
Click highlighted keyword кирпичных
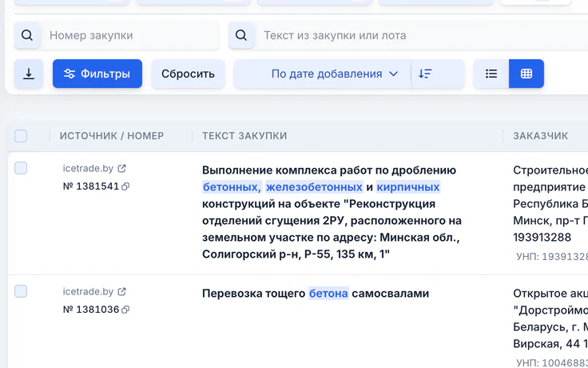coord(408,186)
